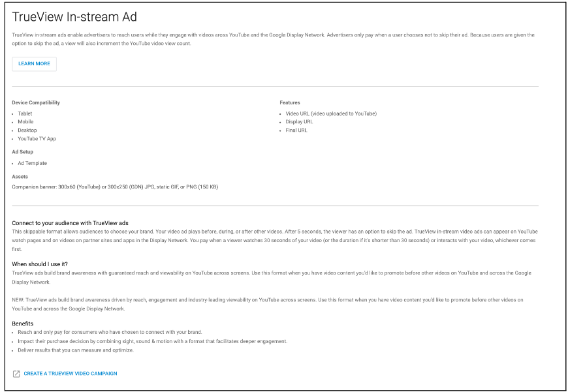Select the Video URL feature item
568x392 pixels.
coord(331,113)
